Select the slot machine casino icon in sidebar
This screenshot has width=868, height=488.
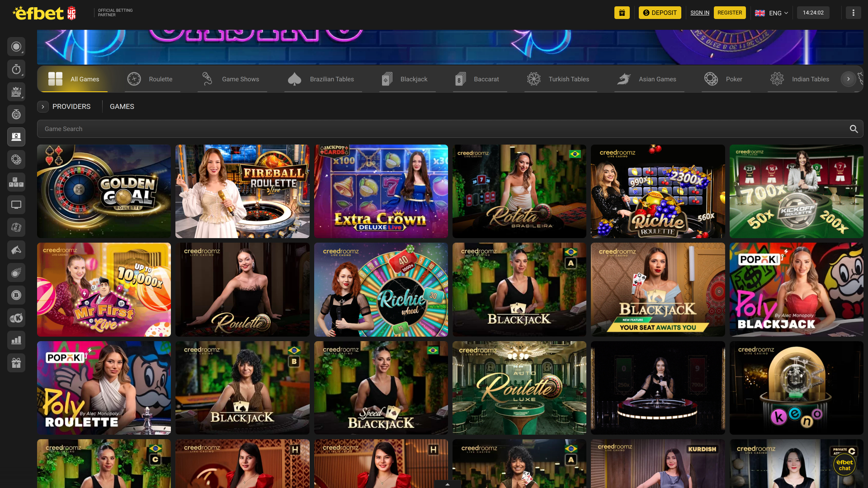pyautogui.click(x=16, y=91)
